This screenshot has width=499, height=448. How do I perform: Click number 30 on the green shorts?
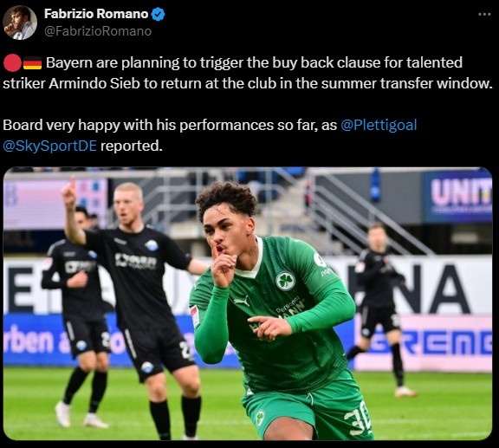pos(358,420)
